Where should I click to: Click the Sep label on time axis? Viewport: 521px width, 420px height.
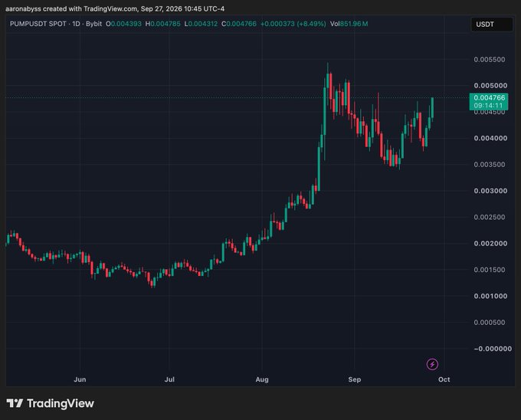pos(355,379)
